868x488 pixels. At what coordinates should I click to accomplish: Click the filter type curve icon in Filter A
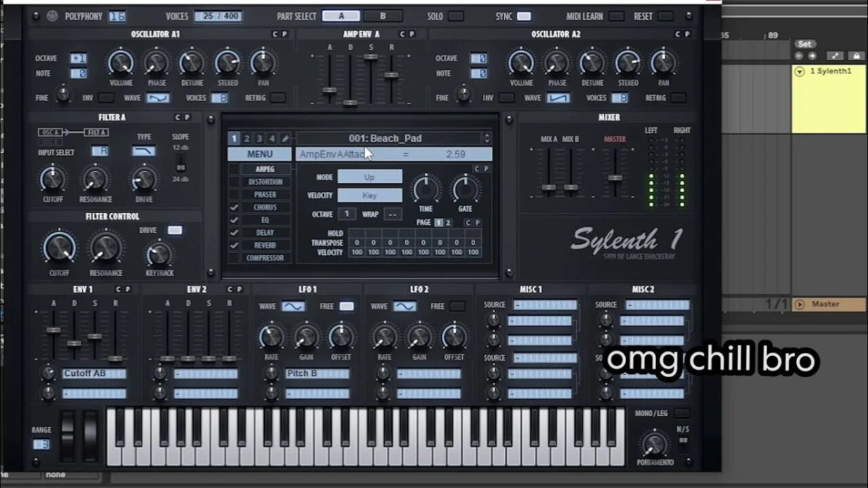144,151
